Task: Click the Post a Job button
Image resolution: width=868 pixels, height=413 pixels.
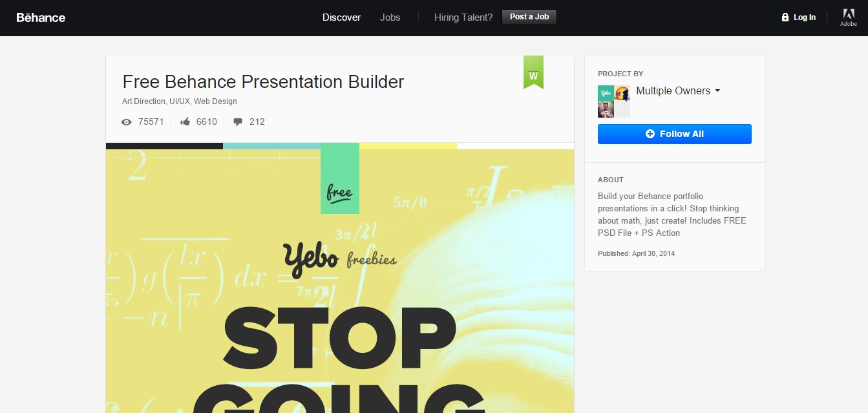Action: (529, 17)
